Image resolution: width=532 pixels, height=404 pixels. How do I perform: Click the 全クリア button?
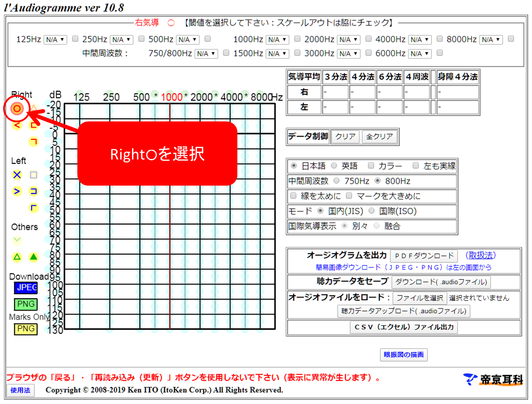click(x=379, y=136)
